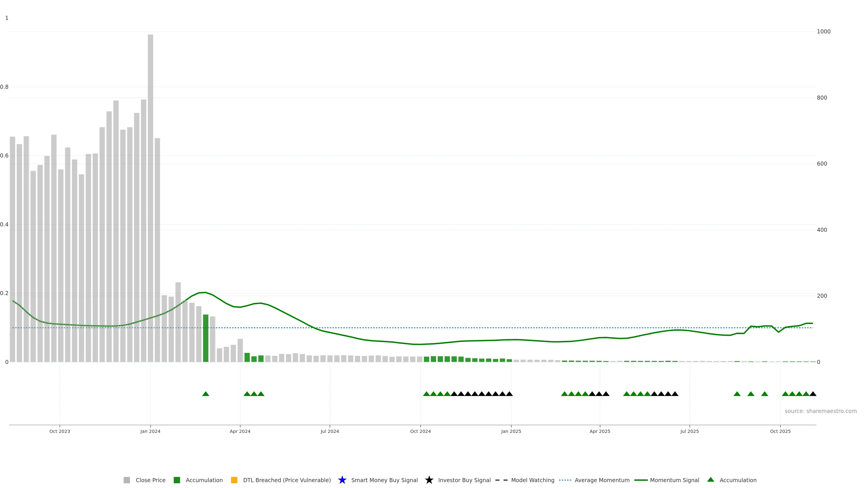Click the orange DTL Breached legend swatch
The width and height of the screenshot is (868, 488).
[x=234, y=480]
